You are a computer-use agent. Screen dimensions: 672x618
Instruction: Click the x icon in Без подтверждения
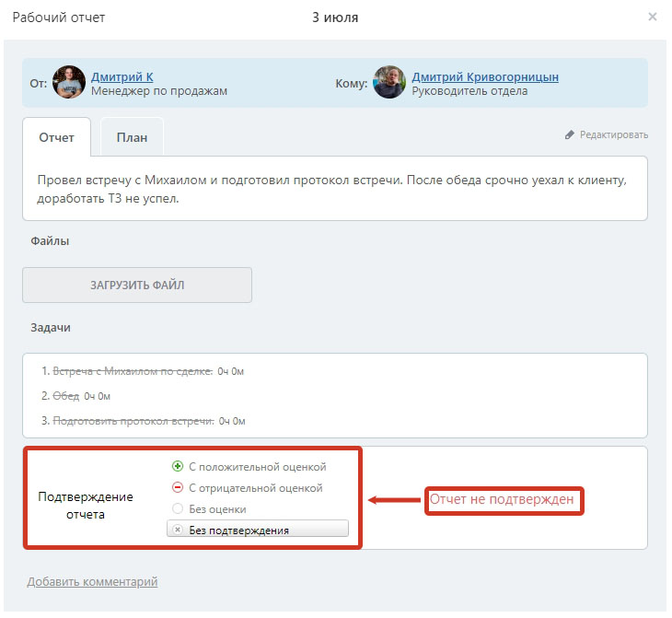(x=178, y=530)
